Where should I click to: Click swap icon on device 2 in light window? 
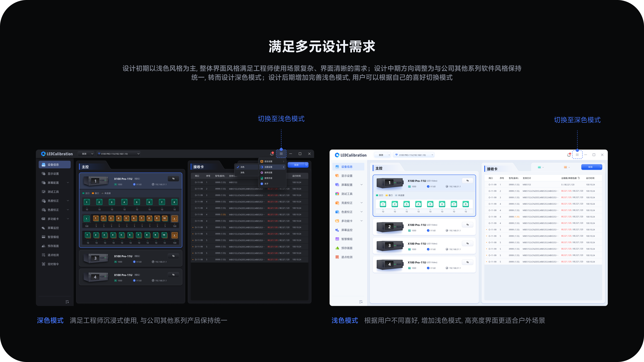click(x=467, y=225)
